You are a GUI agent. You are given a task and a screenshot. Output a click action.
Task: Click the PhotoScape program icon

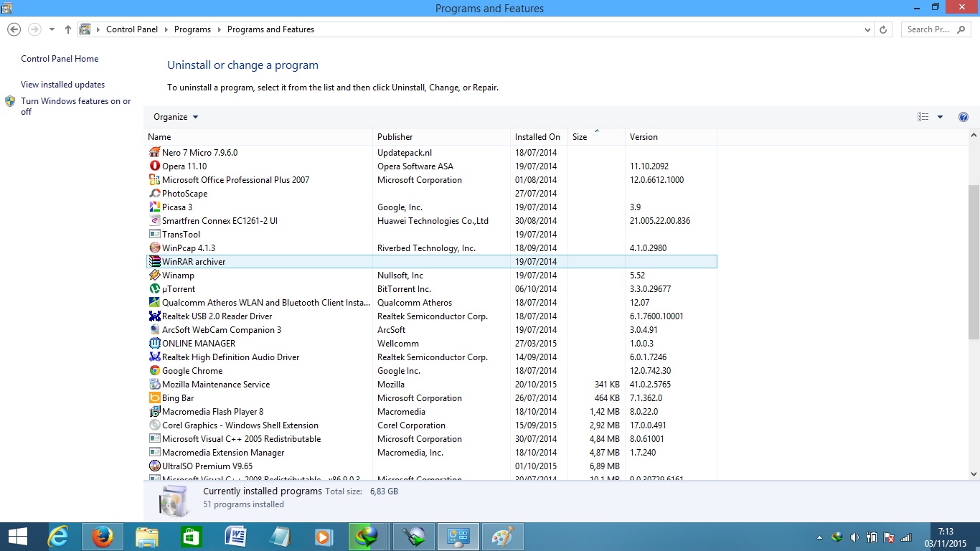coord(154,193)
